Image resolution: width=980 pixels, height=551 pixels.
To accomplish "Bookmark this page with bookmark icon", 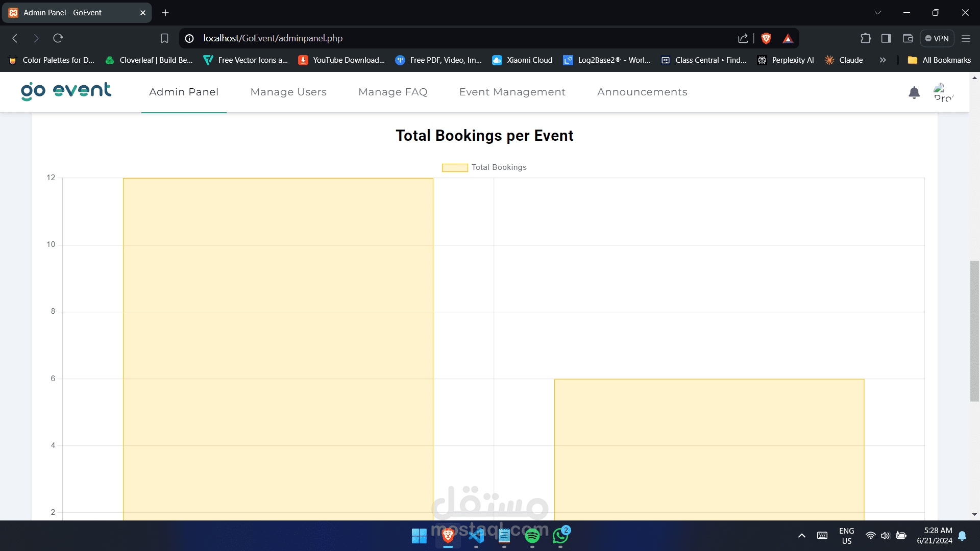I will point(164,38).
